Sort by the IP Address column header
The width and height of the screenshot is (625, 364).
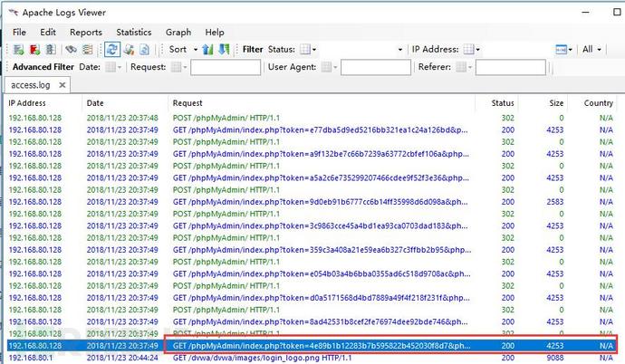[27, 103]
